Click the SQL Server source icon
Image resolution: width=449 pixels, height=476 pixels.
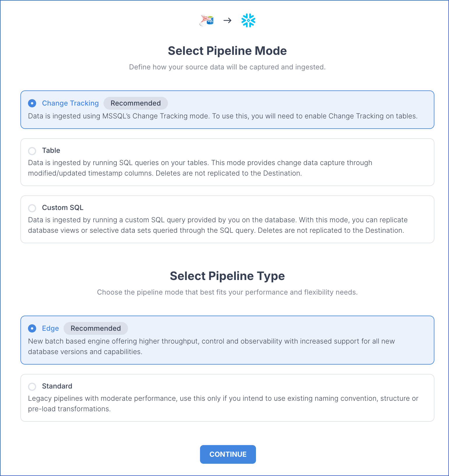pyautogui.click(x=206, y=20)
